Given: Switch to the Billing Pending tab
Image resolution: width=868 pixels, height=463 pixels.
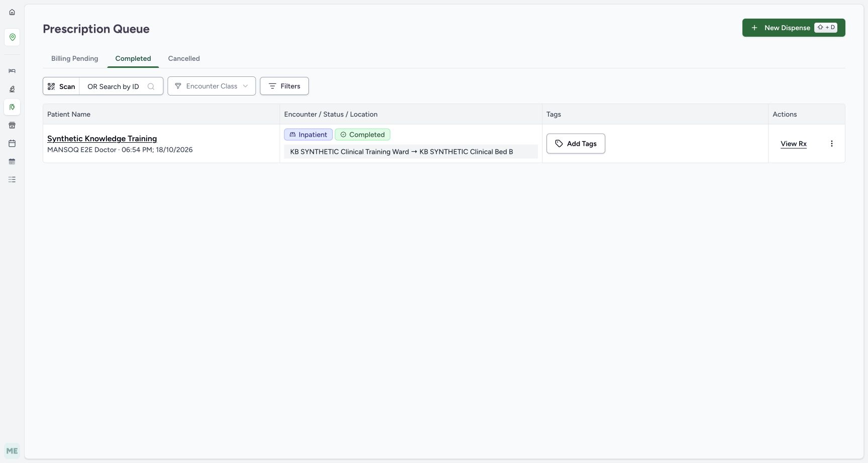Looking at the screenshot, I should click(75, 58).
